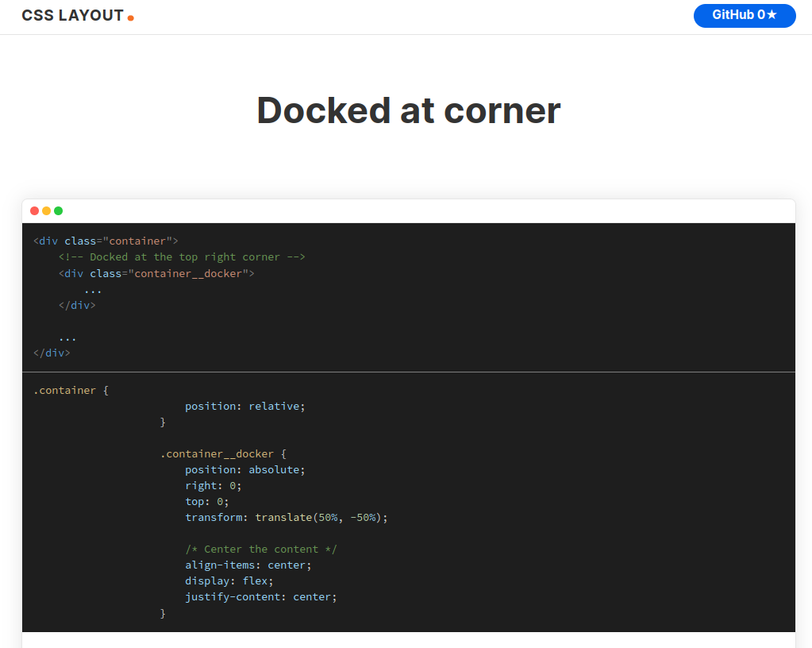The height and width of the screenshot is (648, 812).
Task: Click the "Docked at corner" page heading
Action: (x=409, y=110)
